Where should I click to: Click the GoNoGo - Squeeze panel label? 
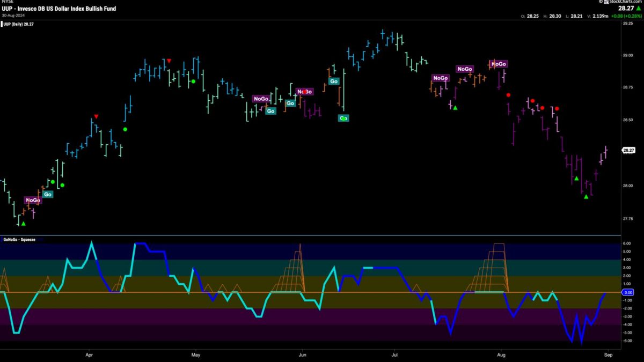[18, 239]
